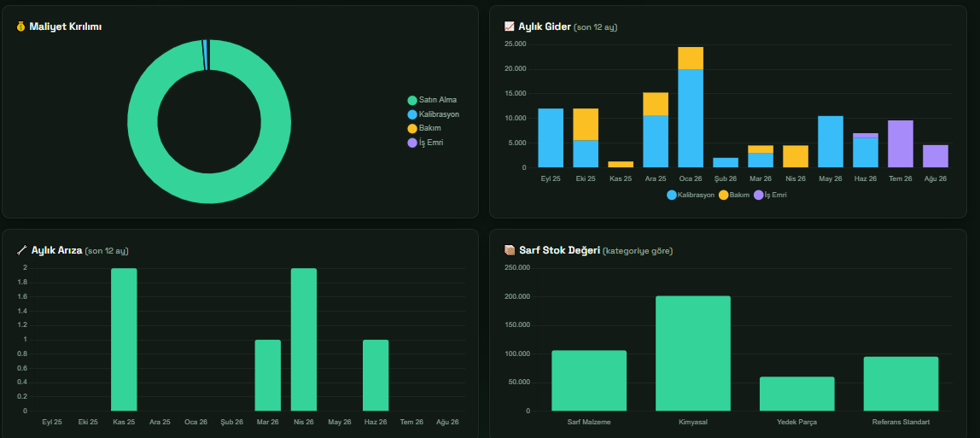980x438 pixels.
Task: Click the purple İş Emri swatch in doughnut legend
Action: pyautogui.click(x=411, y=143)
